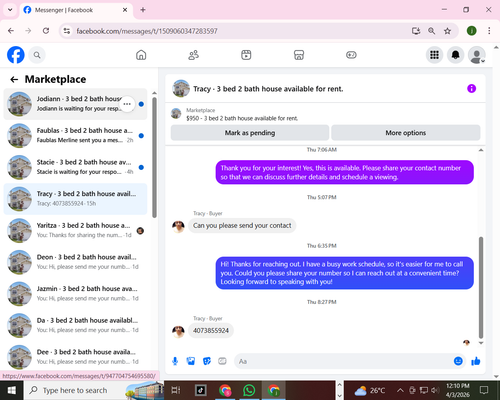The image size is (500, 400).
Task: Bookmark this page with the star icon
Action: click(447, 31)
